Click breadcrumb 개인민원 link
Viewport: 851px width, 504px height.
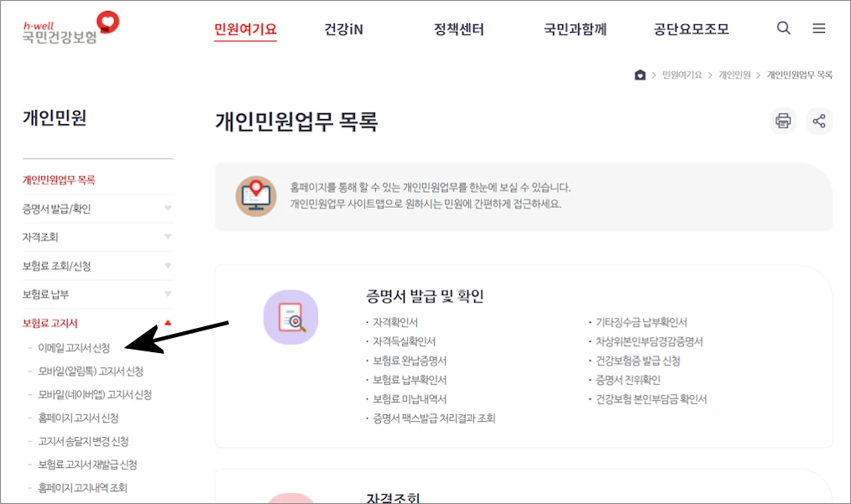tap(734, 75)
